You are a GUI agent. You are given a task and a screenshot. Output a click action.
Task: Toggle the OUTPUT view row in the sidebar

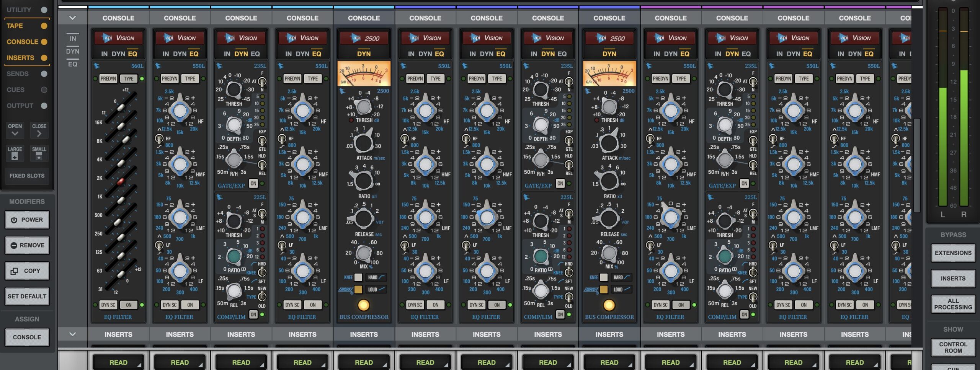pos(26,106)
